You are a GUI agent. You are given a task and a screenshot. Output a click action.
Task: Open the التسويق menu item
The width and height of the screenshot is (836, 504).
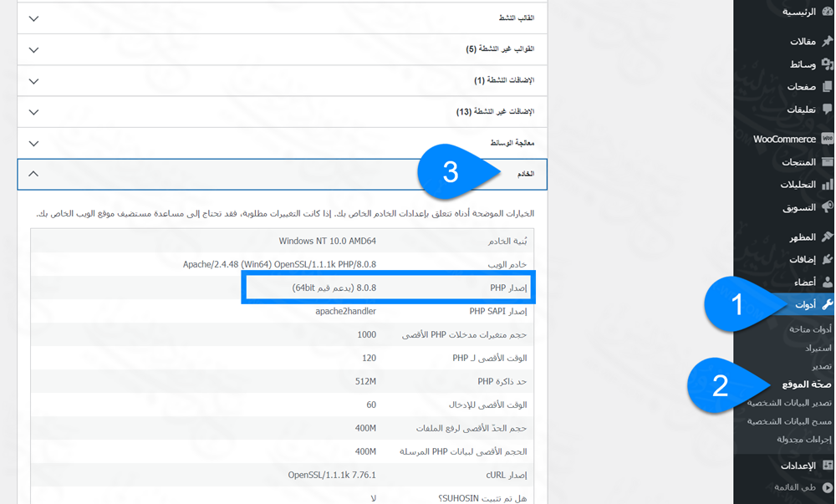point(799,207)
